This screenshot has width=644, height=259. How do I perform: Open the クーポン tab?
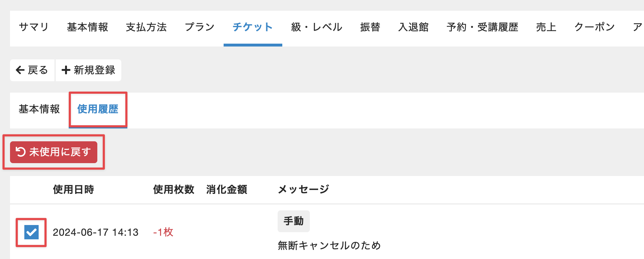pyautogui.click(x=595, y=27)
